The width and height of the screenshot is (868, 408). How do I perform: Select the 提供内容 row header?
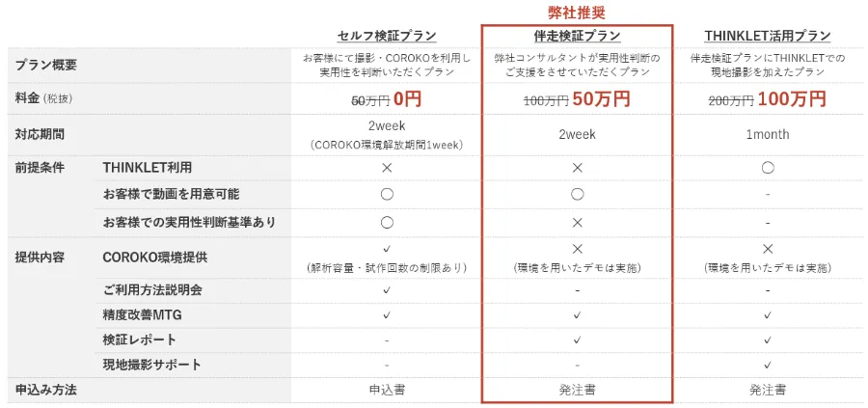click(x=39, y=258)
